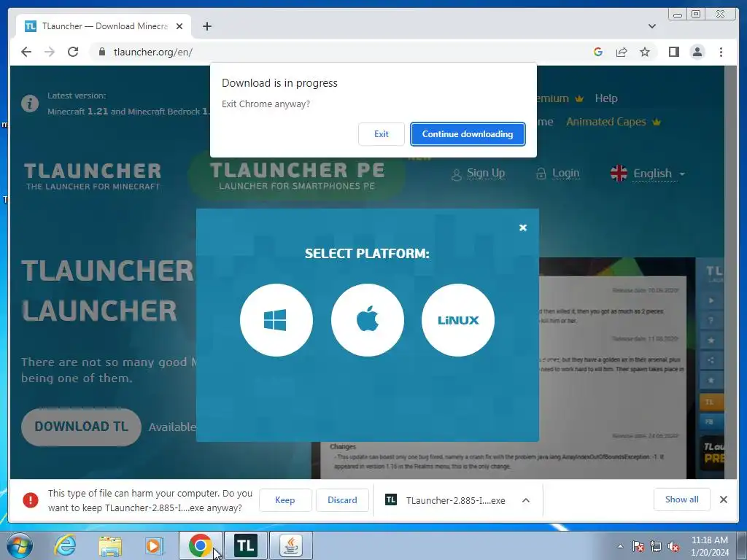This screenshot has width=747, height=560.
Task: Select the Apple macOS platform icon
Action: tap(368, 320)
